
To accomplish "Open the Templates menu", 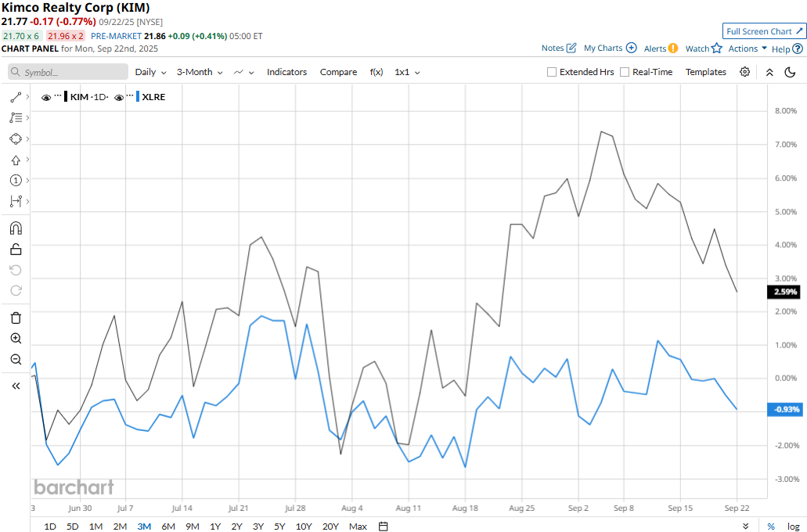I will click(x=705, y=72).
